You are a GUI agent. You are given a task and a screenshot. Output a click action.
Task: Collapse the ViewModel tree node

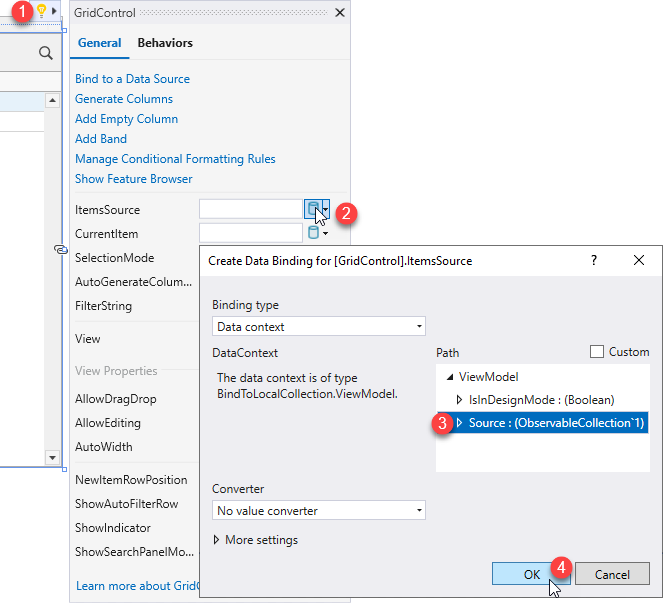(450, 377)
